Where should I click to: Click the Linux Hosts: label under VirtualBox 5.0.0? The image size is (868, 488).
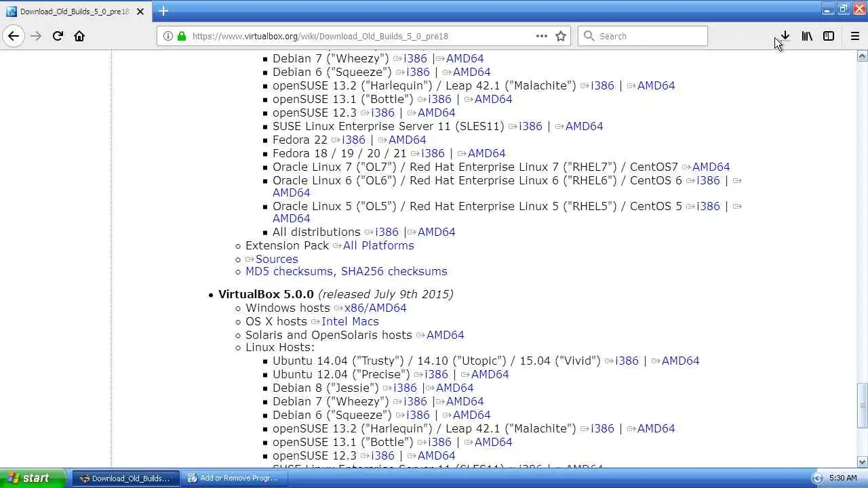tap(280, 347)
